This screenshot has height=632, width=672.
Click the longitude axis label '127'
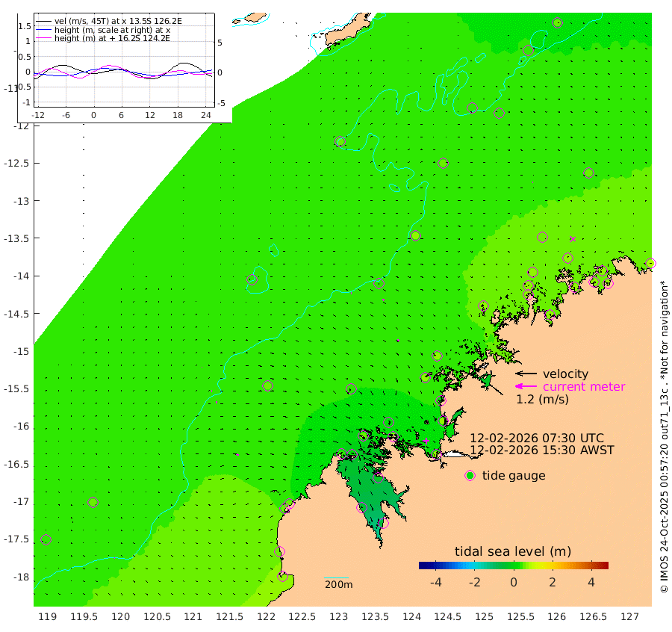point(629,617)
